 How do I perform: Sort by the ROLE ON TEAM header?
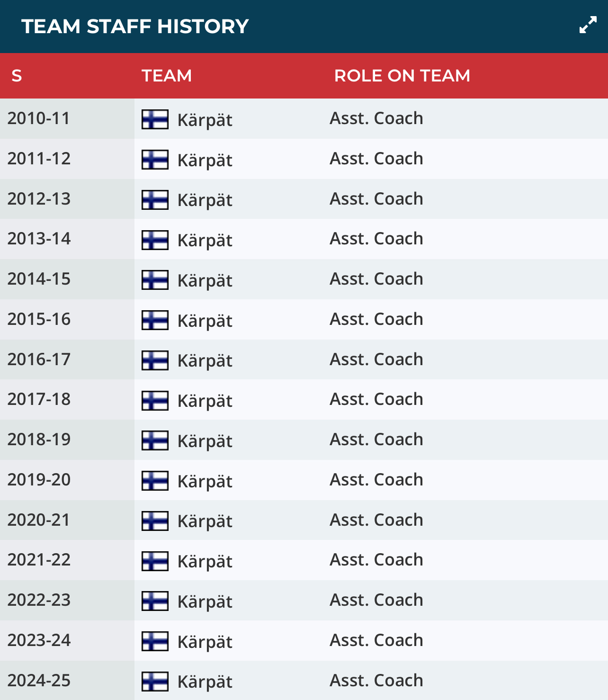tap(402, 76)
